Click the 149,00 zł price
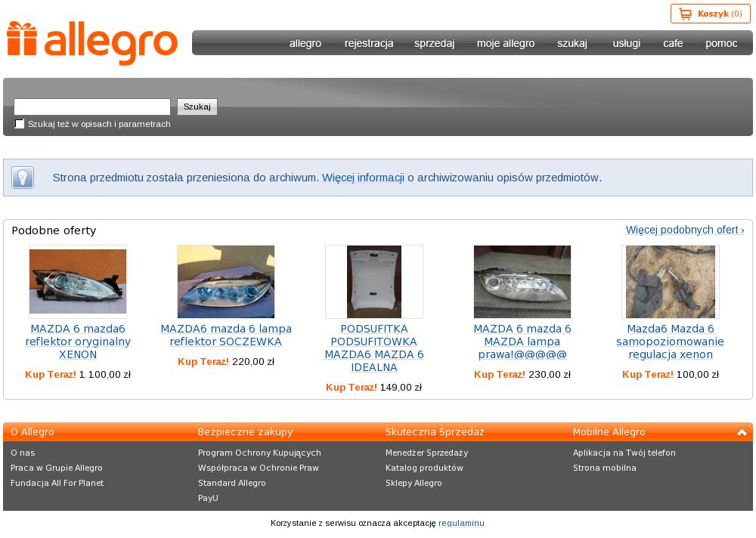 [401, 387]
